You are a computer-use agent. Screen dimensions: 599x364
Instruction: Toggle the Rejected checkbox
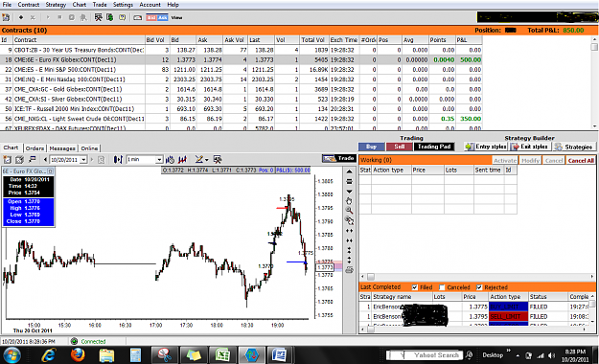(x=479, y=287)
